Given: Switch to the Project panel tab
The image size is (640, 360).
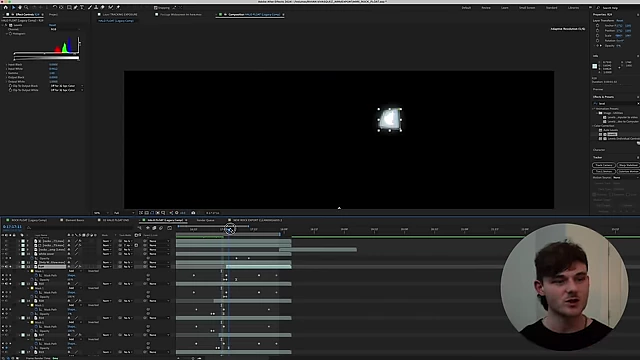Looking at the screenshot, I should point(53,14).
